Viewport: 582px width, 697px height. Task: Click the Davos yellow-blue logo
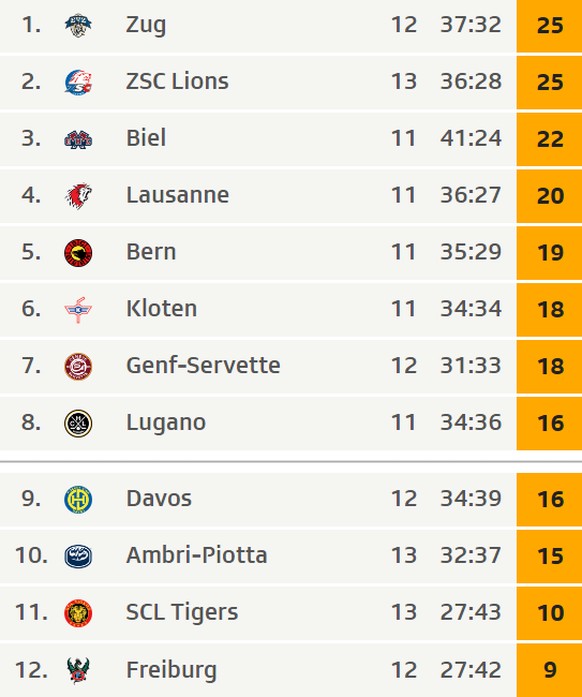coord(78,499)
